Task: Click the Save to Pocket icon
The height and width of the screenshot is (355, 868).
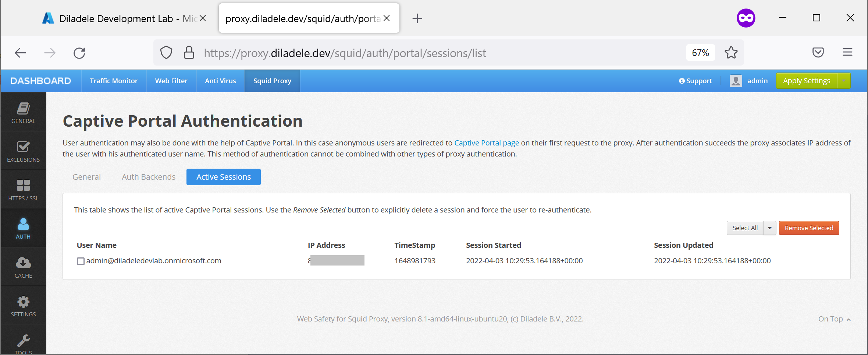Action: coord(818,53)
